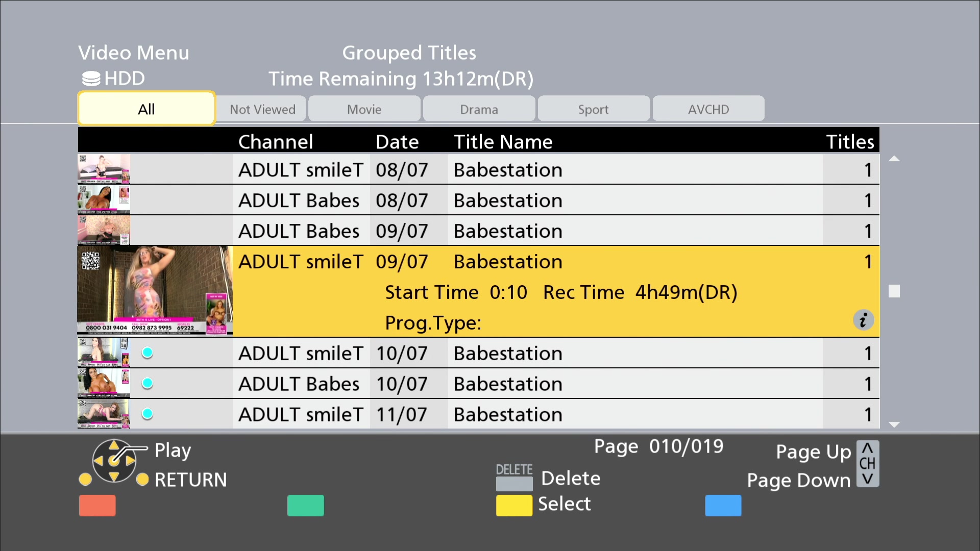Select the ADULT smileT 08/07 recording row
Screen dimensions: 980x551
[x=478, y=169]
